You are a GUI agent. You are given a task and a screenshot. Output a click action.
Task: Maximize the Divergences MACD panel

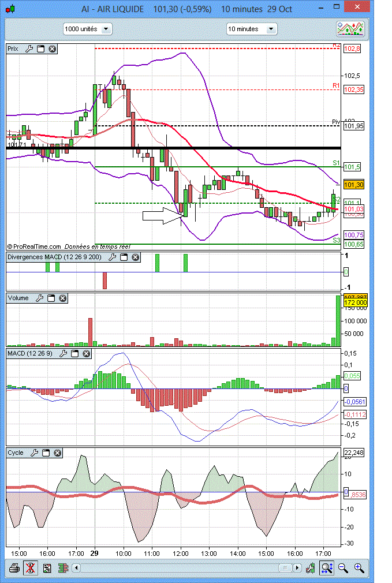click(124, 257)
